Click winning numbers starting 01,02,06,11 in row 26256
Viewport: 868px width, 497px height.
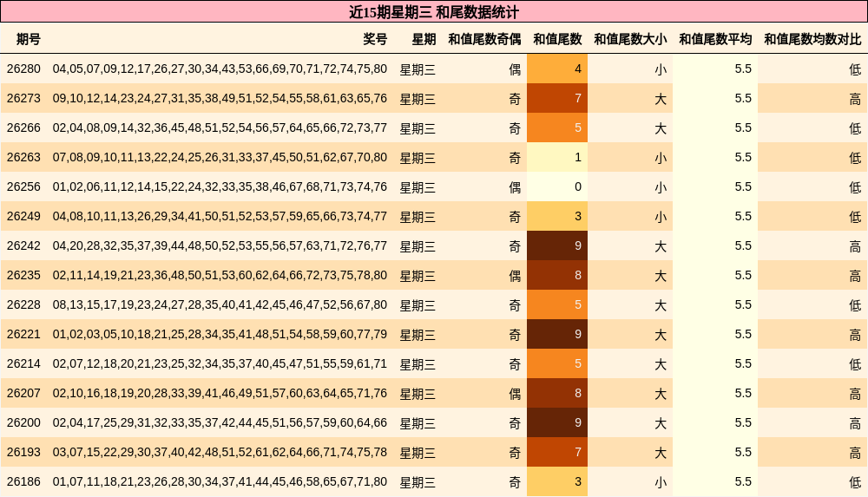[220, 187]
